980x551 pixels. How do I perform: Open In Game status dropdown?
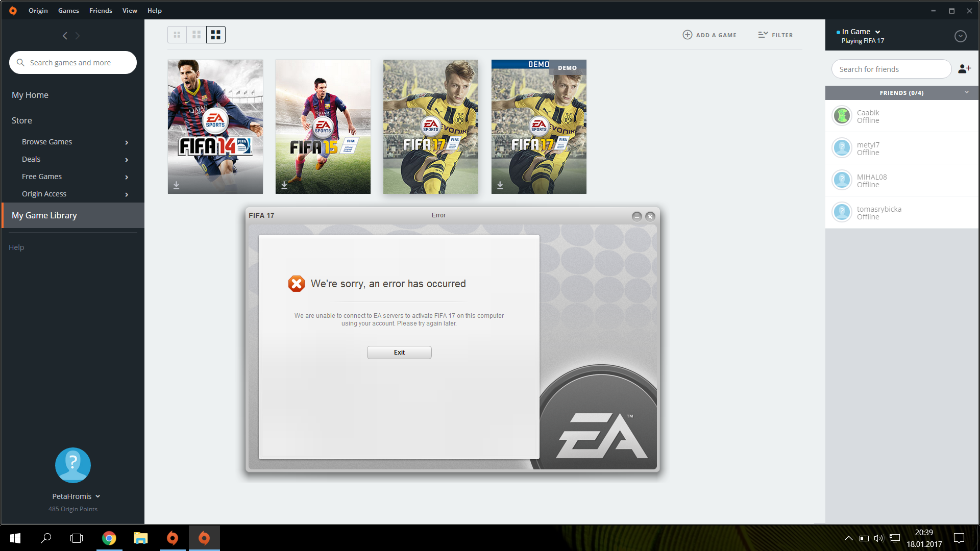coord(877,32)
